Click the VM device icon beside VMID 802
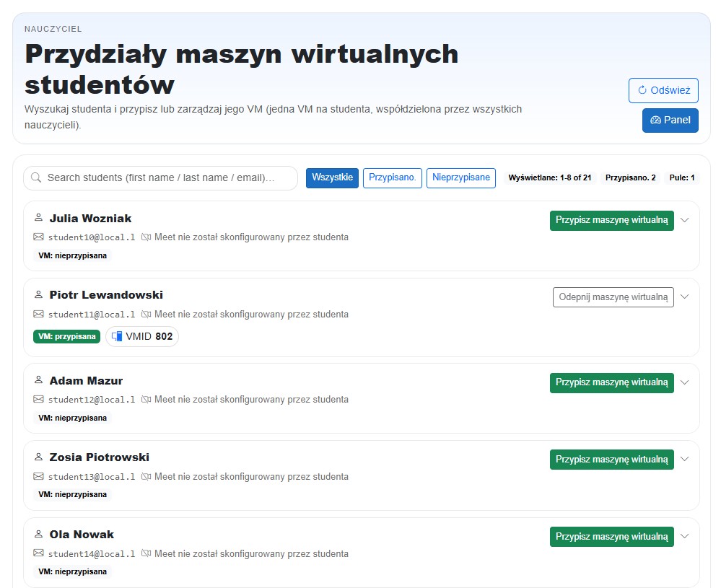Screen dimensions: 721x588 point(115,336)
